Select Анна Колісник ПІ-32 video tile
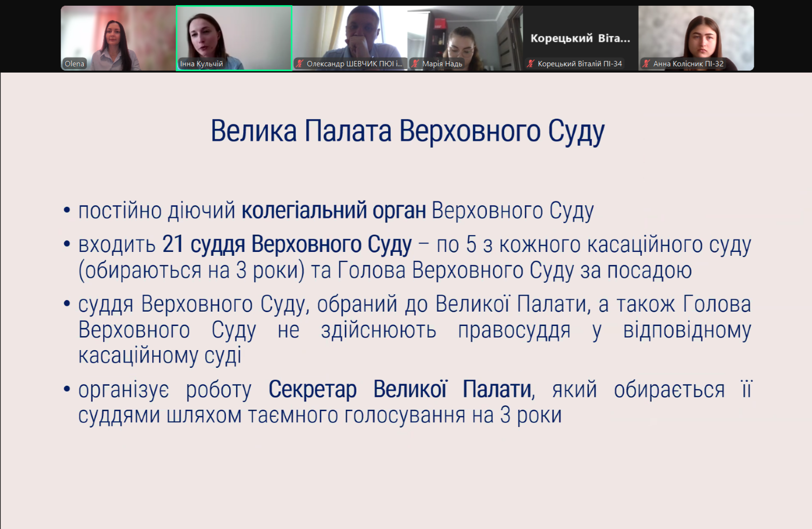 (696, 38)
